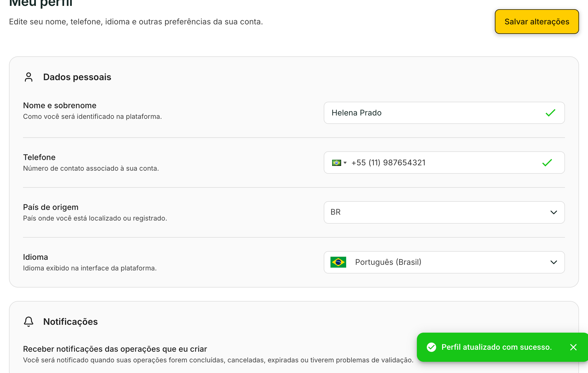Open the Português (Brasil) language dropdown
Image resolution: width=588 pixels, height=373 pixels.
coord(444,262)
